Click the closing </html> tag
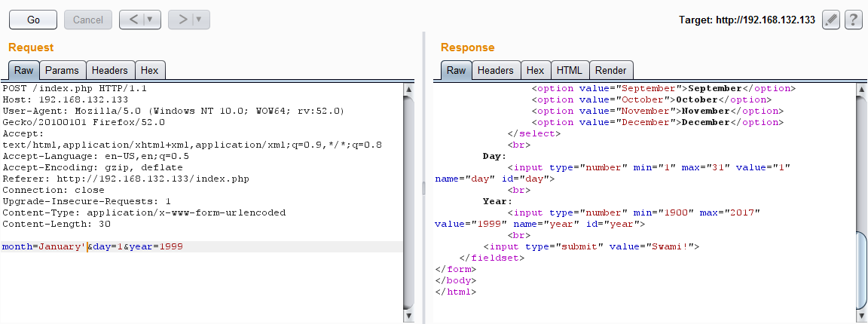Image resolution: width=868 pixels, height=324 pixels. [456, 292]
